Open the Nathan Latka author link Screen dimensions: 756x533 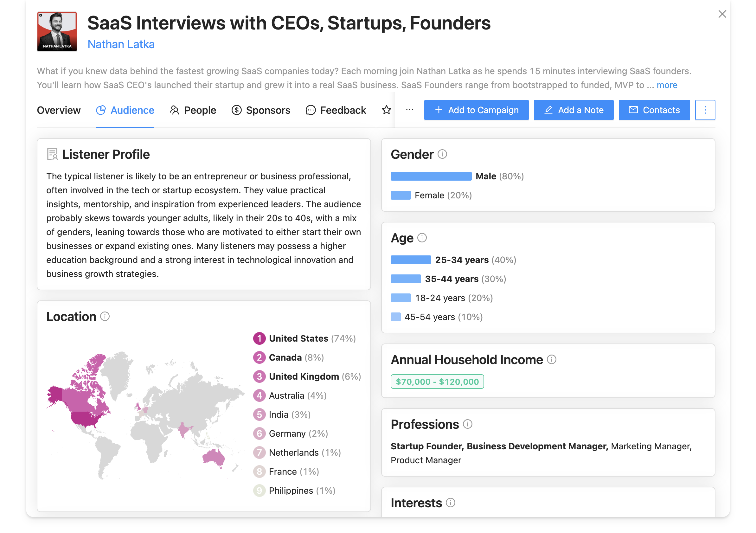tap(121, 44)
